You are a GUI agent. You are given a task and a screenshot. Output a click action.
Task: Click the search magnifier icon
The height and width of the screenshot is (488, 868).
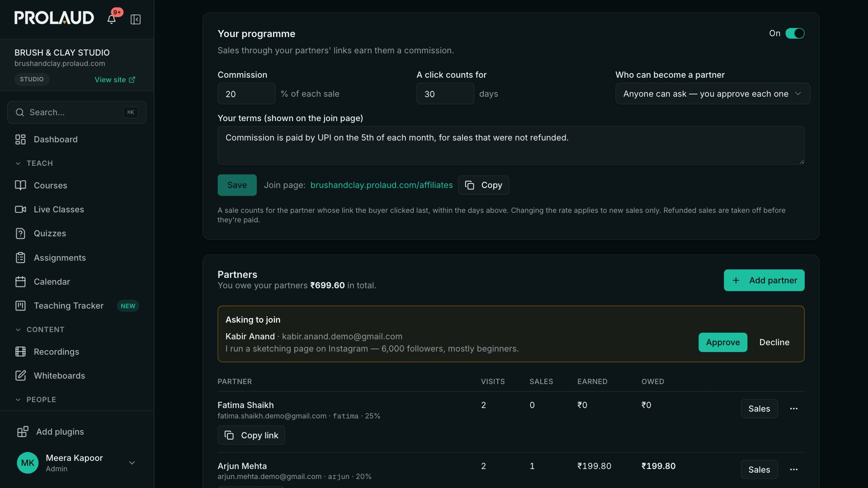(20, 112)
